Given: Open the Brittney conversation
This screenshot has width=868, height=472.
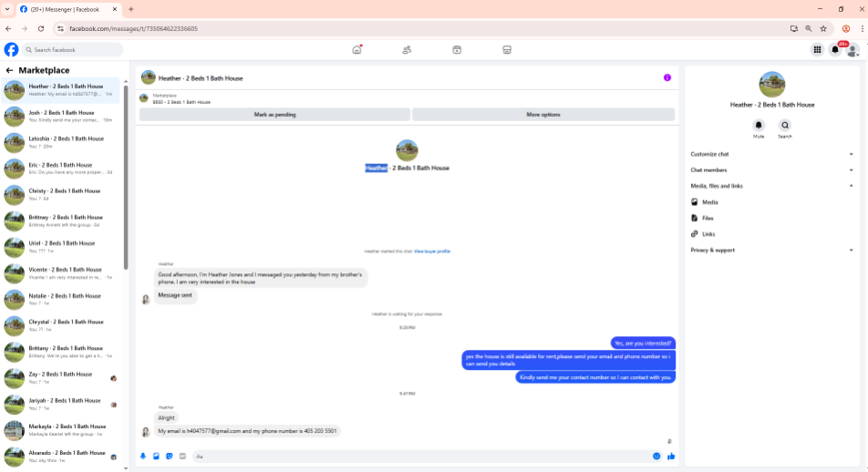Looking at the screenshot, I should tap(60, 221).
